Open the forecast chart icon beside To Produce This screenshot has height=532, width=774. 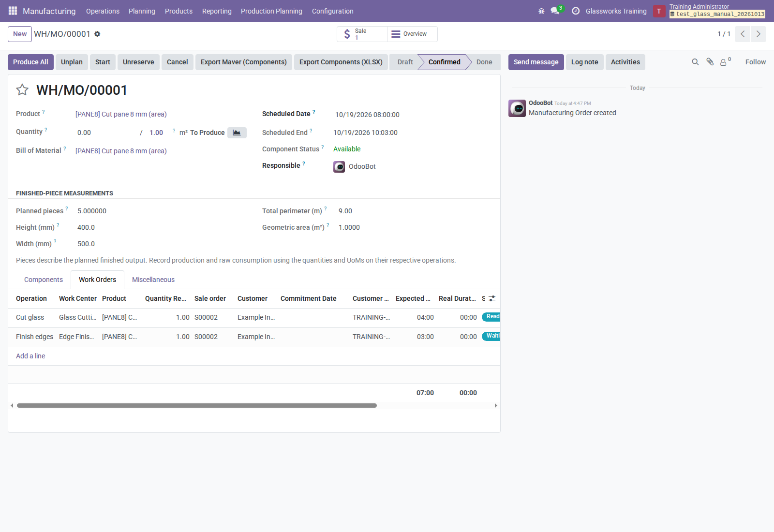(237, 133)
